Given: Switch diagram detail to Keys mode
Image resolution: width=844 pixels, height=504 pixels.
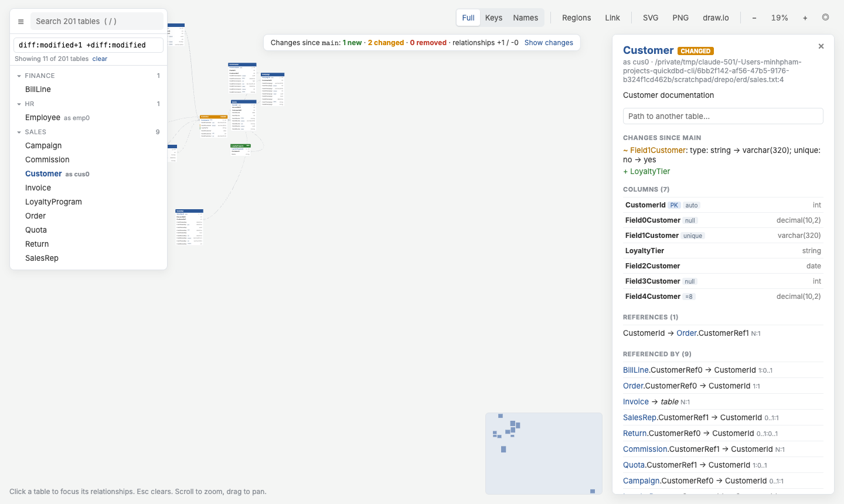Looking at the screenshot, I should [x=494, y=18].
